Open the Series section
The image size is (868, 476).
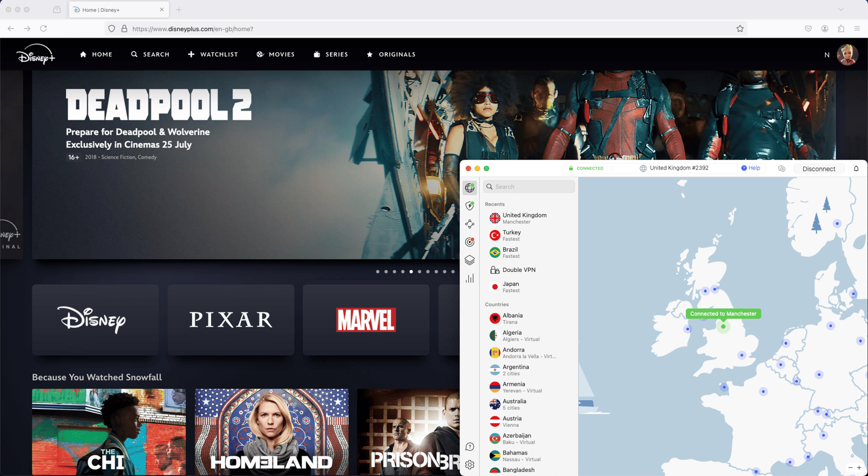pos(331,54)
